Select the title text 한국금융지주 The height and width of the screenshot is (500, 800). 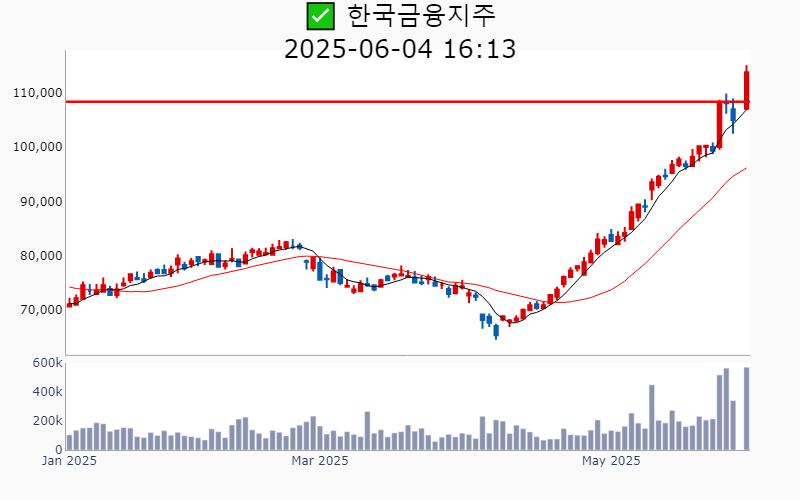[421, 16]
